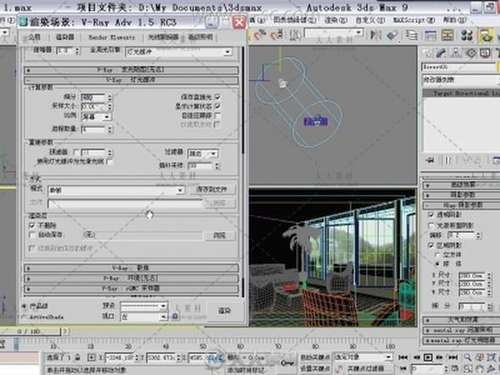Expand the V-Ray rQMC sampler rollout
This screenshot has width=500, height=375.
click(131, 288)
